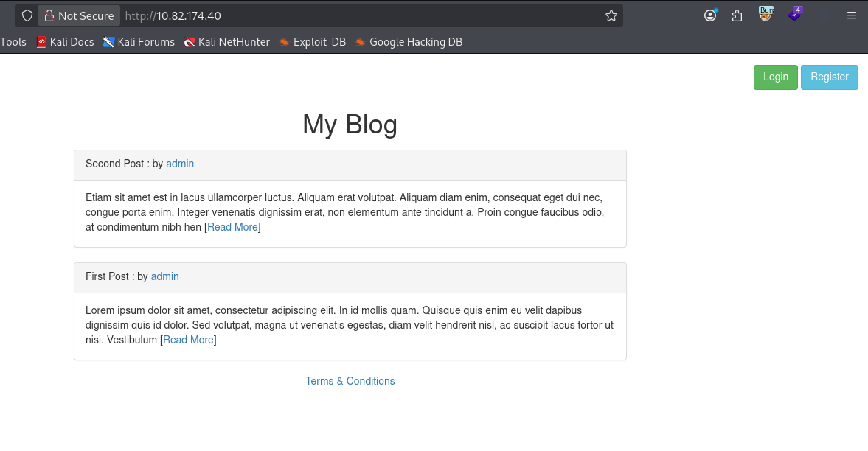Open the Kali Docs bookmark
The width and height of the screenshot is (868, 451).
[x=66, y=42]
